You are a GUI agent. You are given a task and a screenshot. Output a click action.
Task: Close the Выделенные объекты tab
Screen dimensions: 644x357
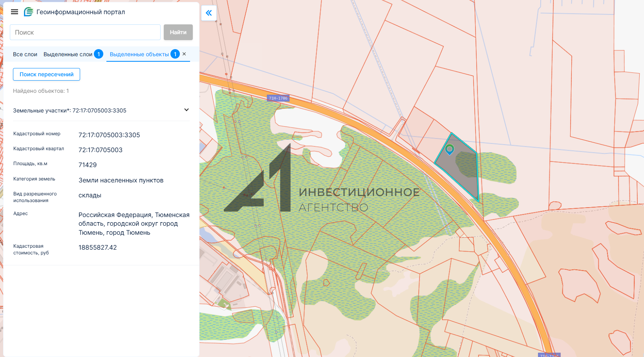click(184, 54)
